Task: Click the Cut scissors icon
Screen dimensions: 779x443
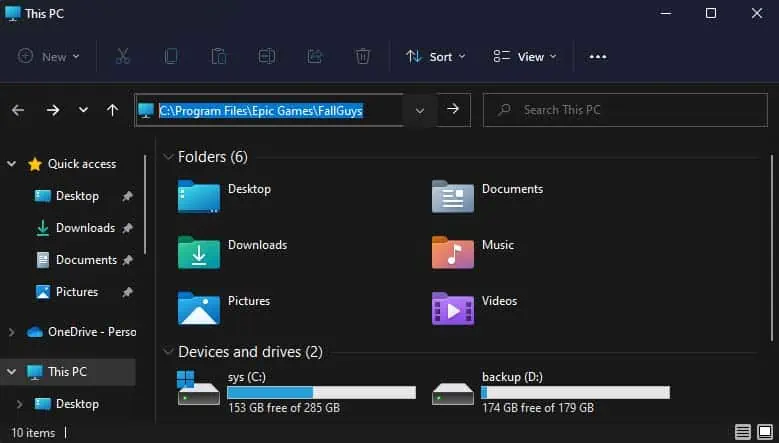Action: tap(123, 56)
